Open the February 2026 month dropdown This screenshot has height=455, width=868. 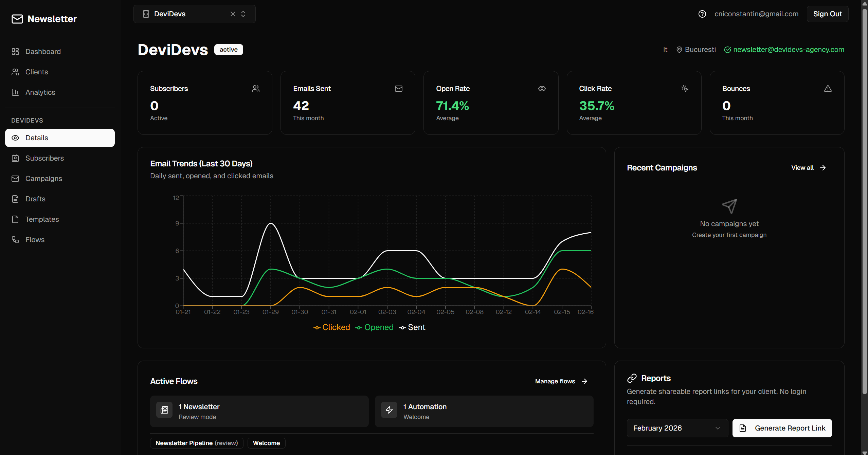pyautogui.click(x=677, y=428)
